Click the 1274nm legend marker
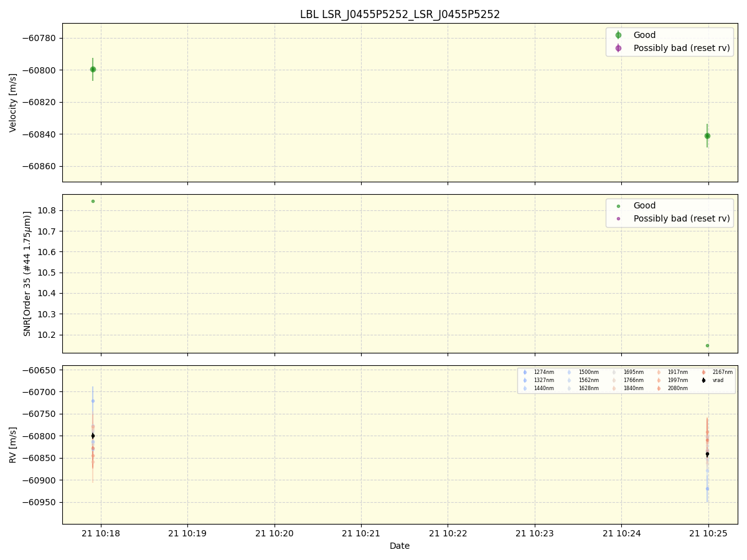747x560 pixels. pyautogui.click(x=525, y=372)
